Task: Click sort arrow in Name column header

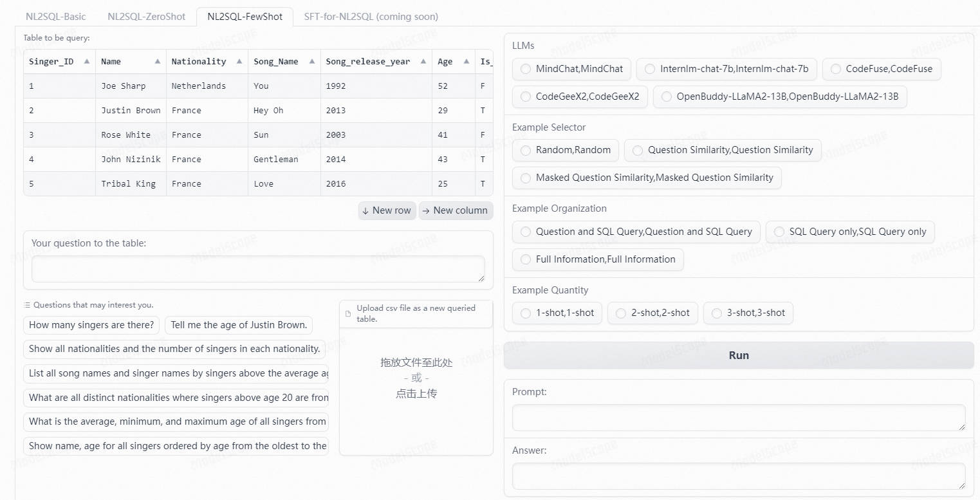Action: click(x=158, y=62)
